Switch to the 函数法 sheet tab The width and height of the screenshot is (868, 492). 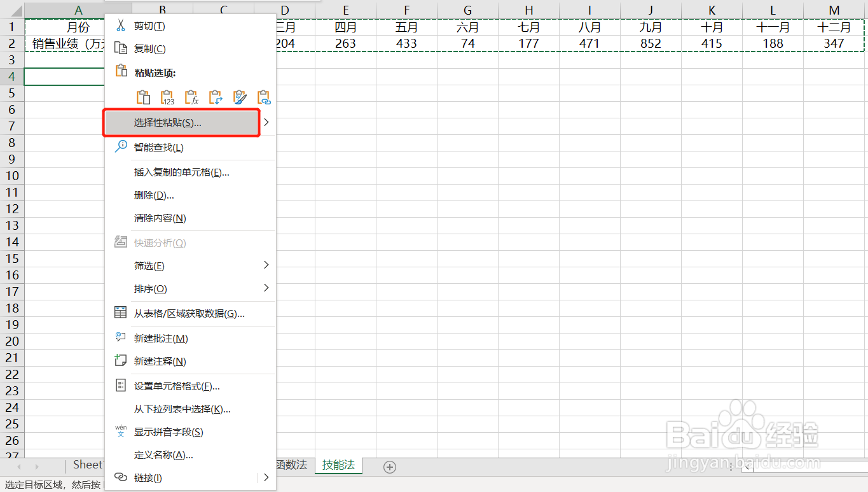tap(291, 465)
